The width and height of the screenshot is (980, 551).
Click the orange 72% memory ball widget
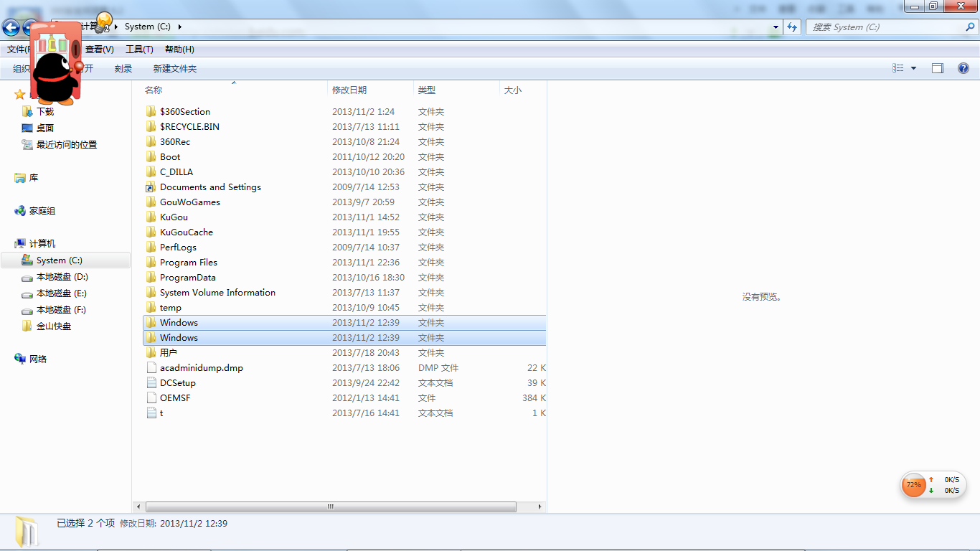click(x=913, y=485)
